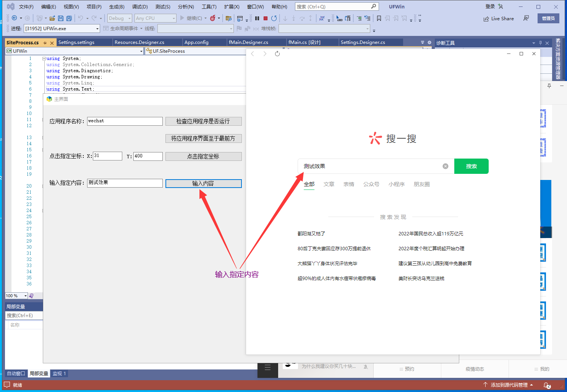Click the 应用程序名称 field containing wechat
567x392 pixels.
click(x=125, y=121)
